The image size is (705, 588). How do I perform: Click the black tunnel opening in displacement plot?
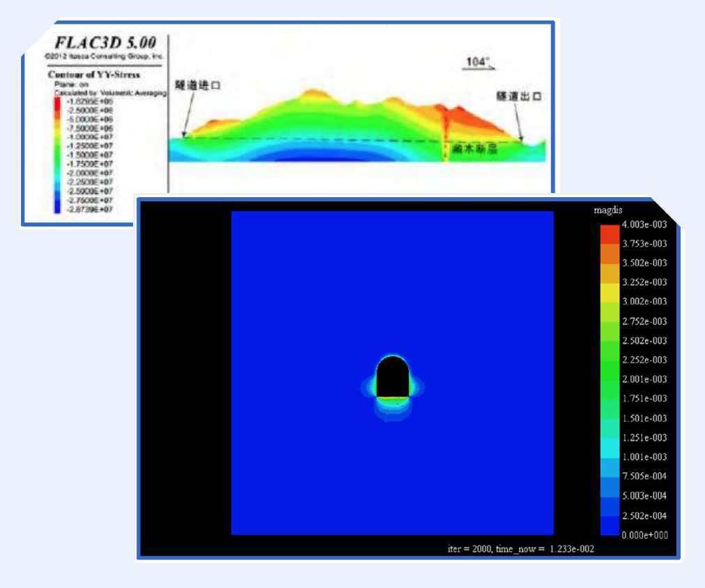click(392, 378)
